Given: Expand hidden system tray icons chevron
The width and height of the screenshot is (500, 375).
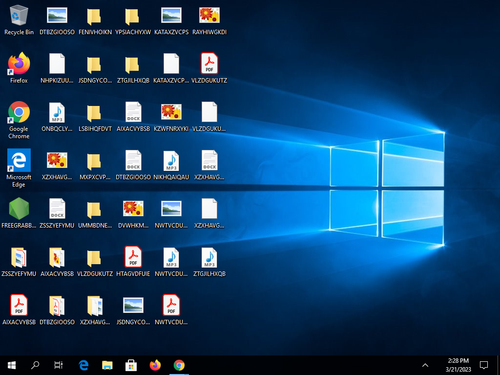Looking at the screenshot, I should [x=425, y=365].
